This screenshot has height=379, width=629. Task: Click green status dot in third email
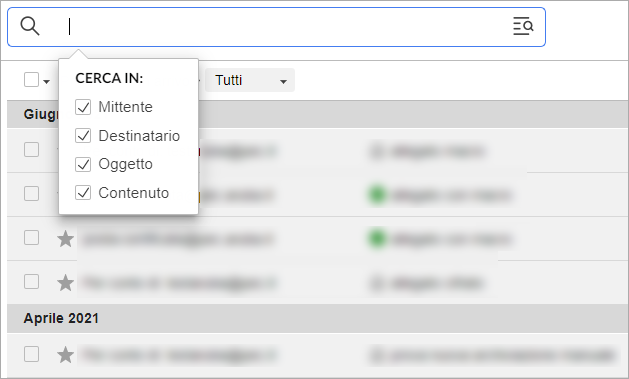[x=377, y=239]
